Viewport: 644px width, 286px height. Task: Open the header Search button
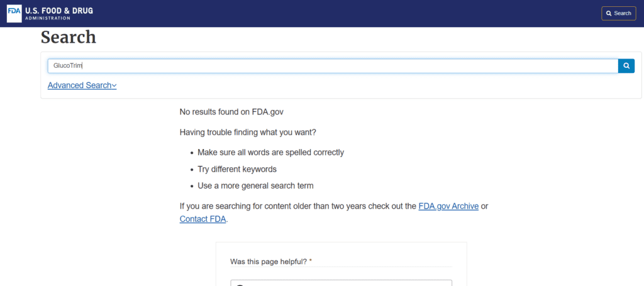pyautogui.click(x=619, y=14)
